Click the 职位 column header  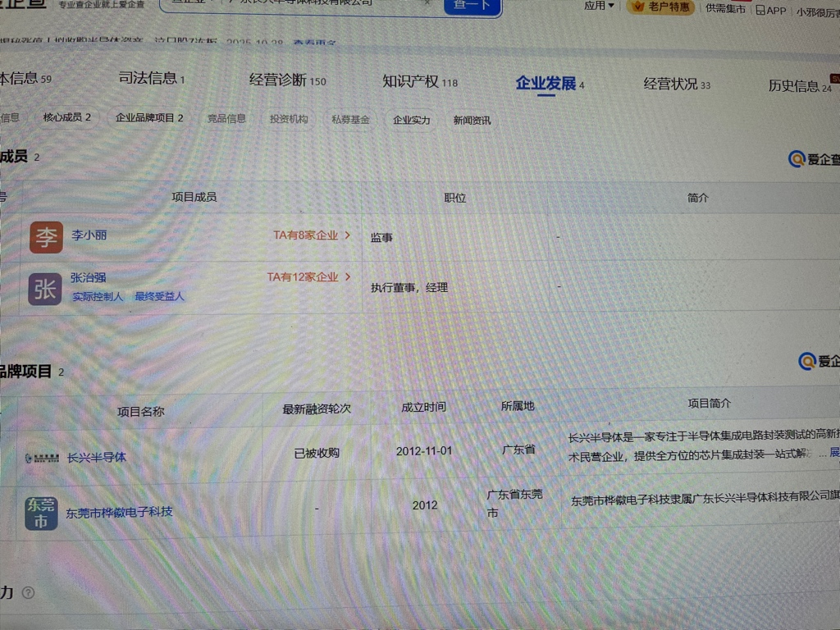click(454, 199)
